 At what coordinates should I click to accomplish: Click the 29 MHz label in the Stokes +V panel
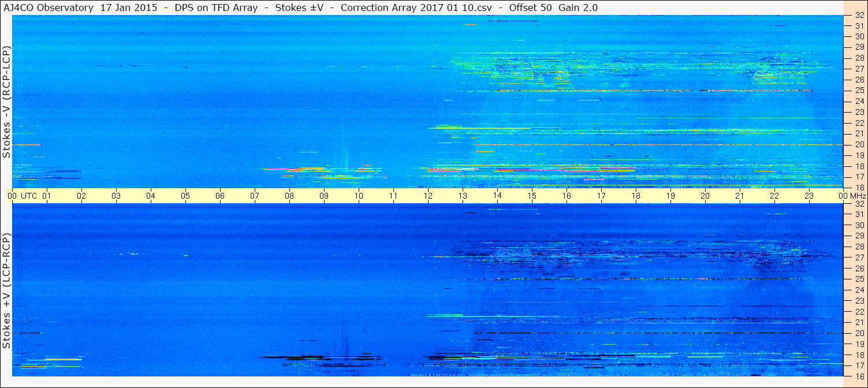(859, 236)
